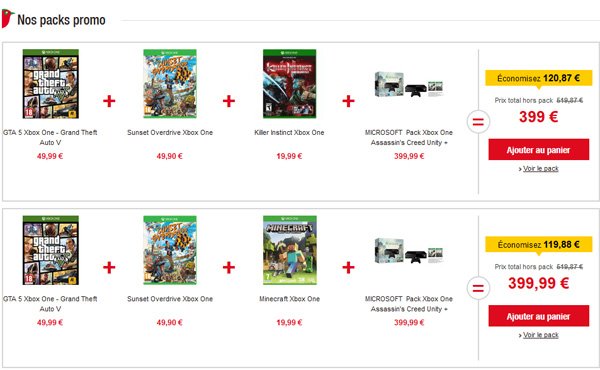
Task: Open GTA 5 cover in second pack
Action: 51,250
